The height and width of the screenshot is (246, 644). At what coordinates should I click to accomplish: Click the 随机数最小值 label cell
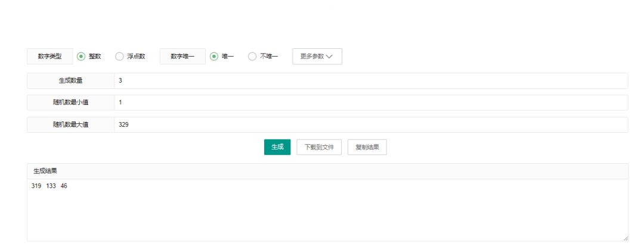click(70, 102)
